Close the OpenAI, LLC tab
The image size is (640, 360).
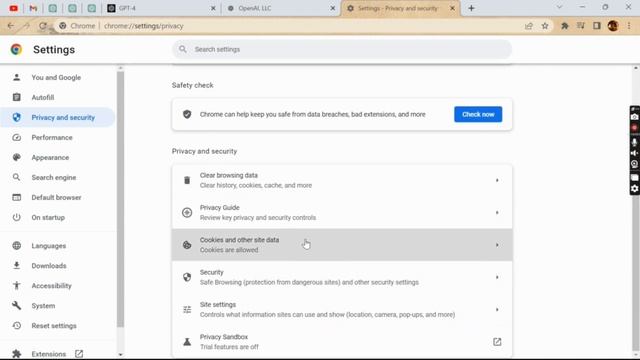(x=333, y=8)
